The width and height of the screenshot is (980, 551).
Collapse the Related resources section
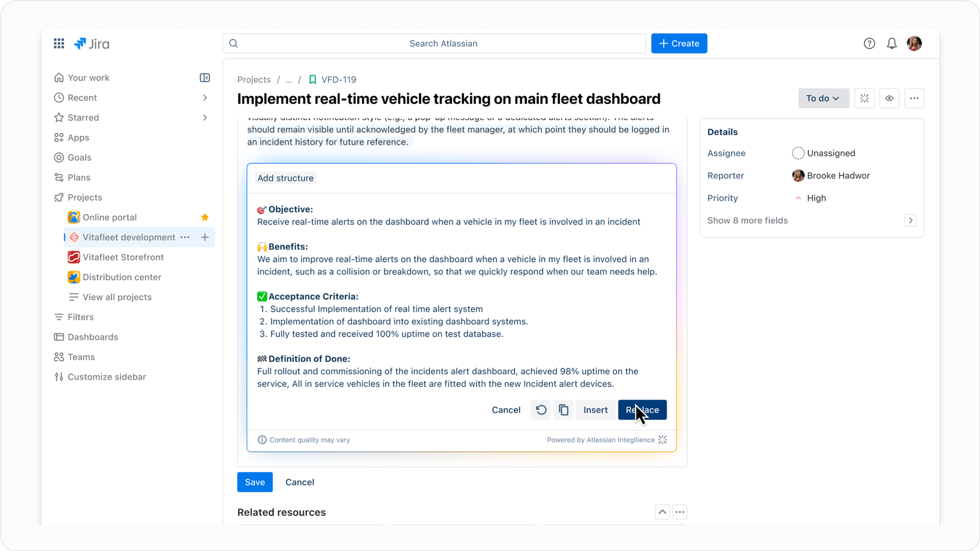coord(662,512)
